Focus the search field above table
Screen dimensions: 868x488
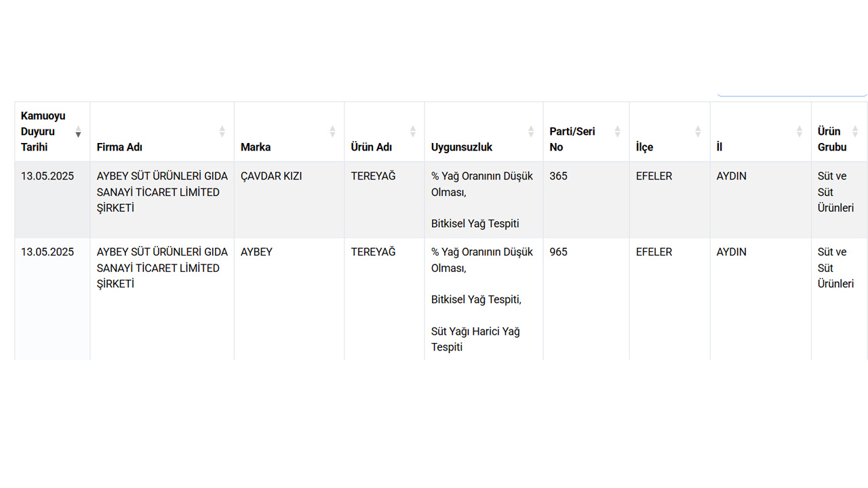(791, 91)
